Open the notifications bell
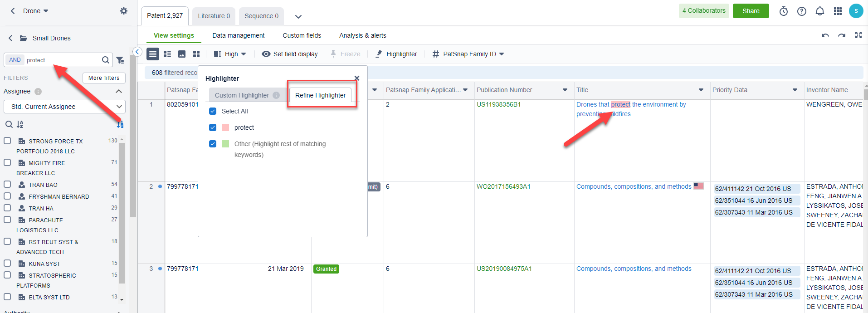Image resolution: width=868 pixels, height=313 pixels. click(819, 11)
